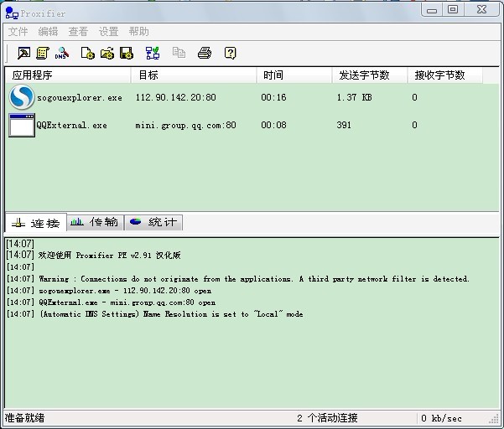Click the window resize grip corner
This screenshot has width=504, height=429.
(x=493, y=419)
